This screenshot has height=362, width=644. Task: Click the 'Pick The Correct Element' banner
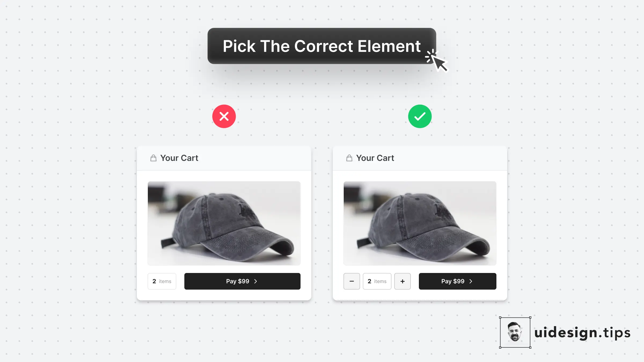pyautogui.click(x=322, y=46)
